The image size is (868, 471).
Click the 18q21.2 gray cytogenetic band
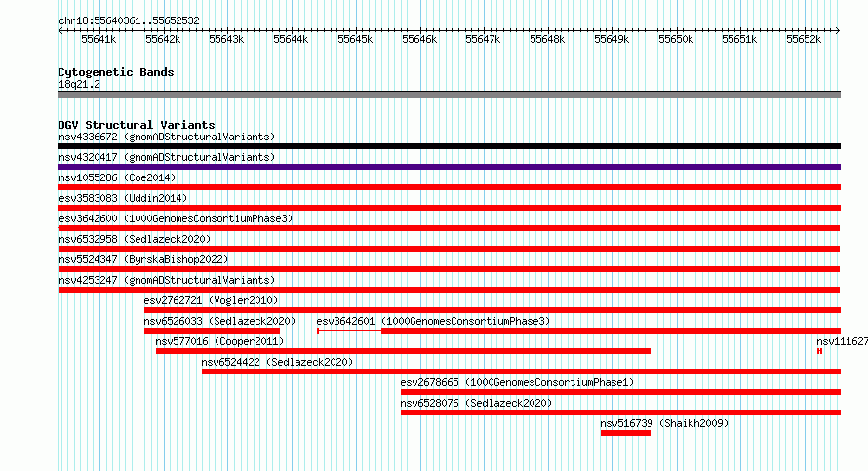[449, 95]
